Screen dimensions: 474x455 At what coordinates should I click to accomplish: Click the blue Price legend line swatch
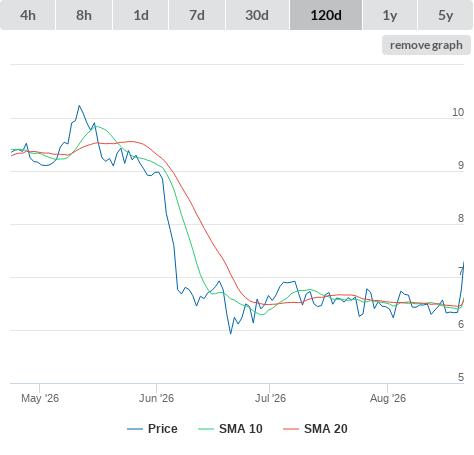pos(135,429)
